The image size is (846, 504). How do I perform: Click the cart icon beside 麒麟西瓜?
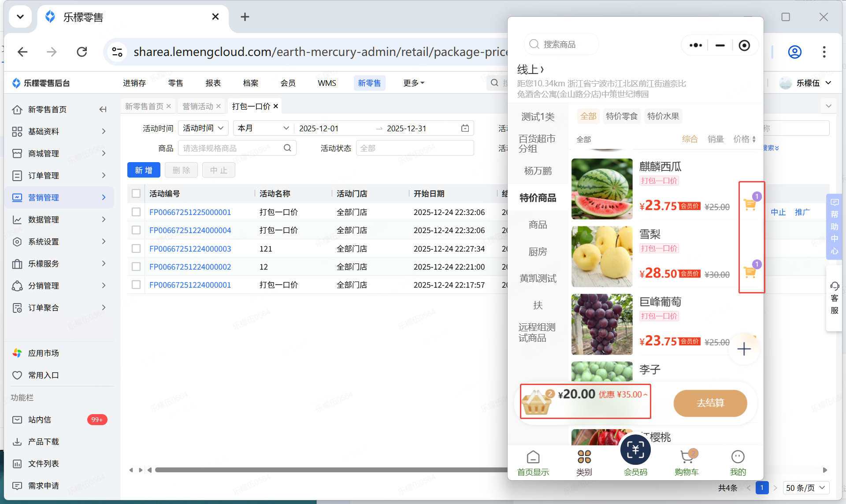coord(750,205)
